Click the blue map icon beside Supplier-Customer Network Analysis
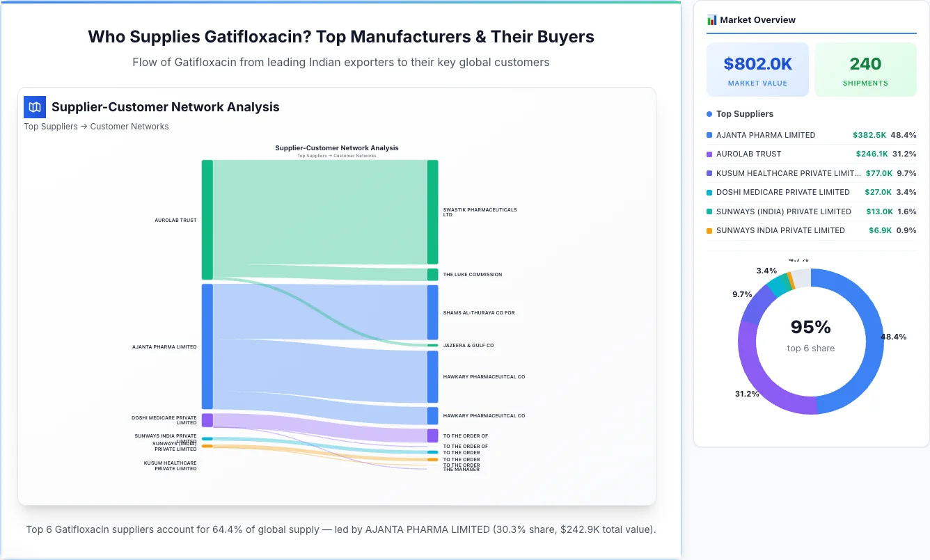The image size is (930, 560). tap(34, 107)
